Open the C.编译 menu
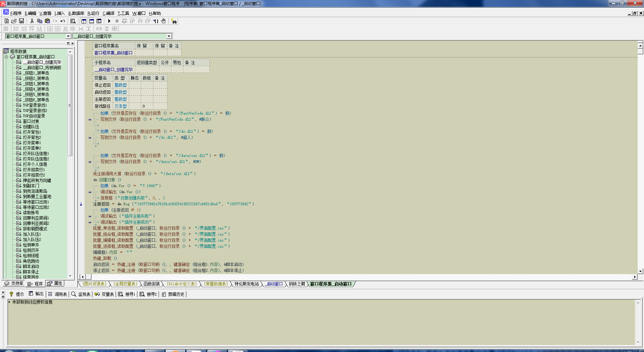Viewport: 644px width, 352px height. [x=108, y=13]
